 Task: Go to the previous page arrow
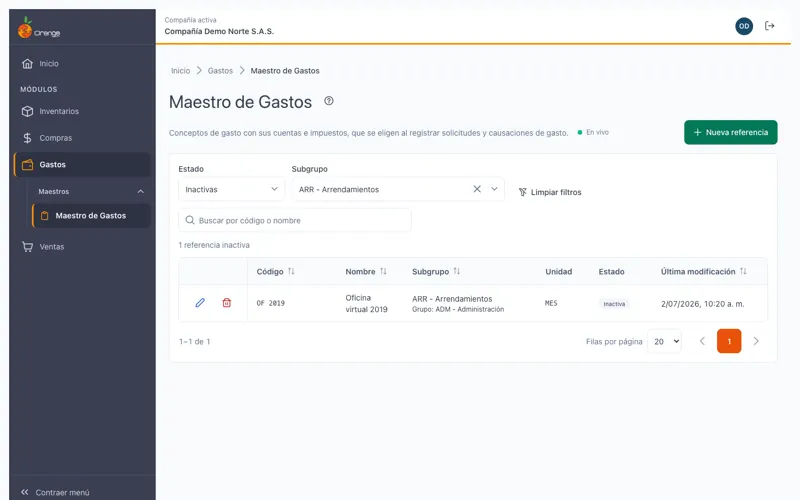702,341
